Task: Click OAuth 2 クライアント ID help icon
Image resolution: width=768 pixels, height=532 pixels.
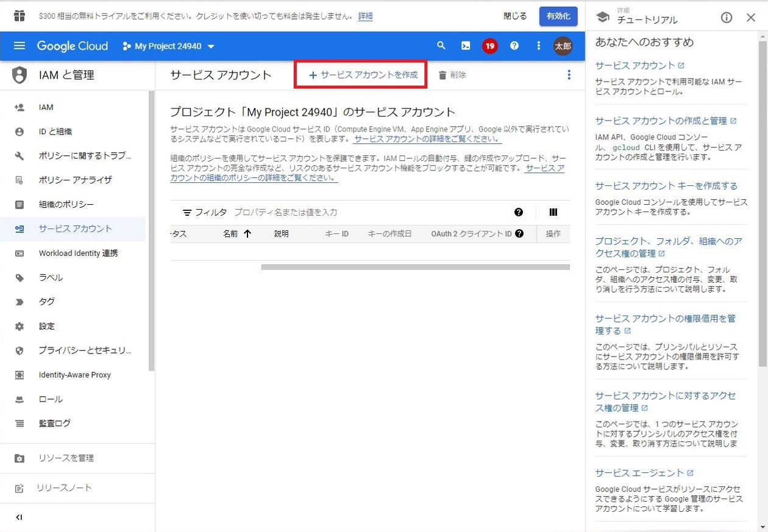Action: tap(519, 233)
